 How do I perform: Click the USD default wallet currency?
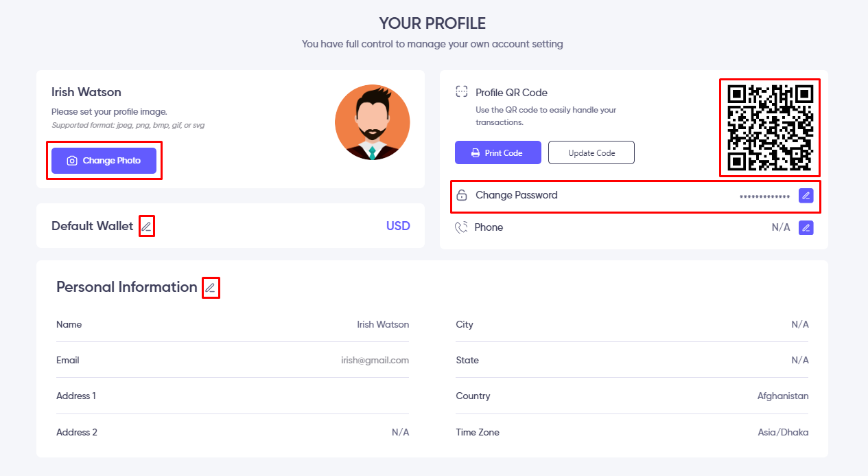pyautogui.click(x=398, y=226)
